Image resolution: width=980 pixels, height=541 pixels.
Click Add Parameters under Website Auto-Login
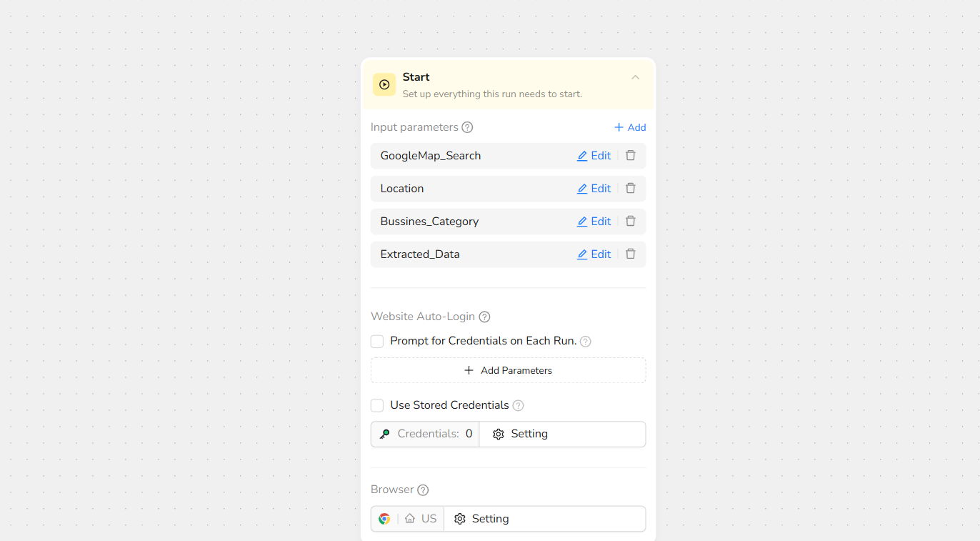click(x=508, y=370)
